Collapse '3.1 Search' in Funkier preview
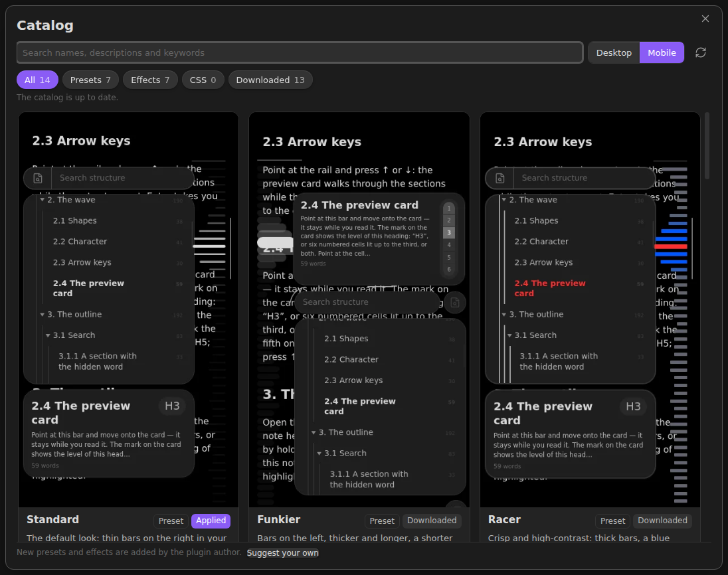The image size is (728, 575). click(319, 453)
